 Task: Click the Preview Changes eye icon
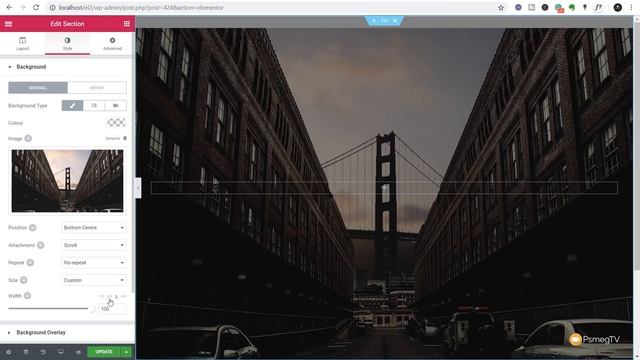pyautogui.click(x=78, y=352)
